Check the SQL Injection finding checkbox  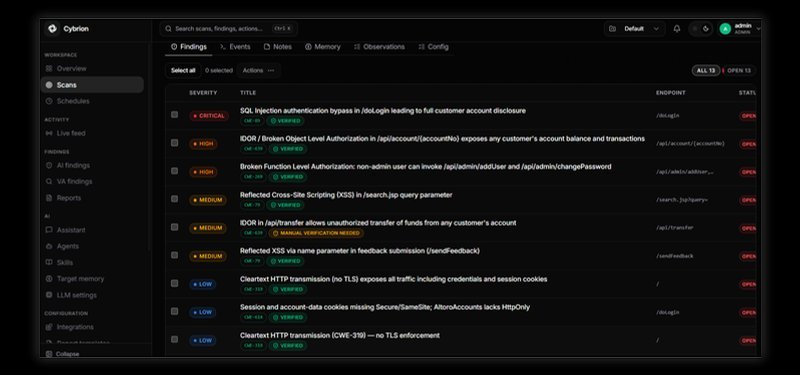(174, 115)
